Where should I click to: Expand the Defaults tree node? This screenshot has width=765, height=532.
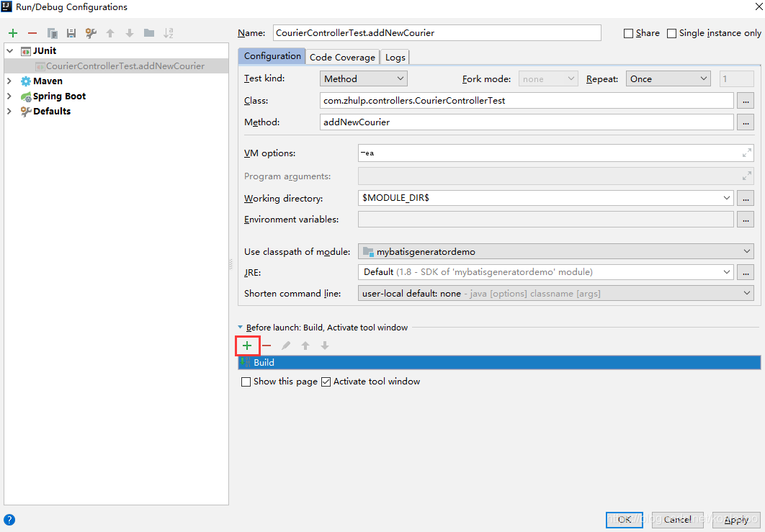pos(9,111)
